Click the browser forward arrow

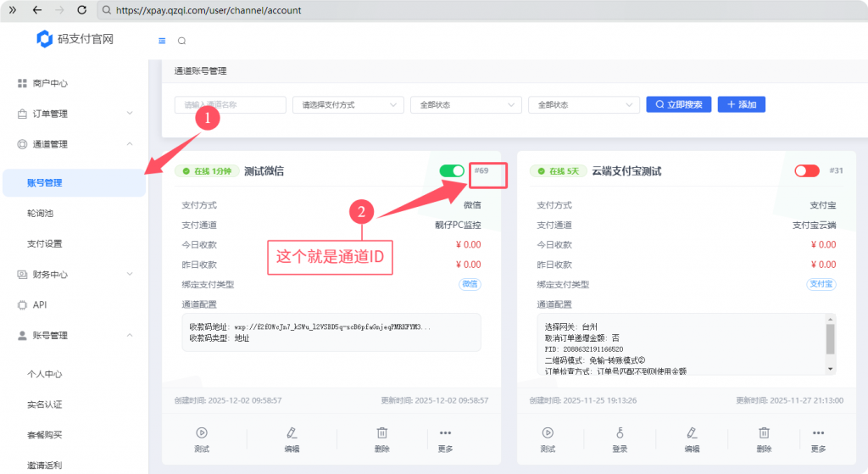click(x=60, y=10)
